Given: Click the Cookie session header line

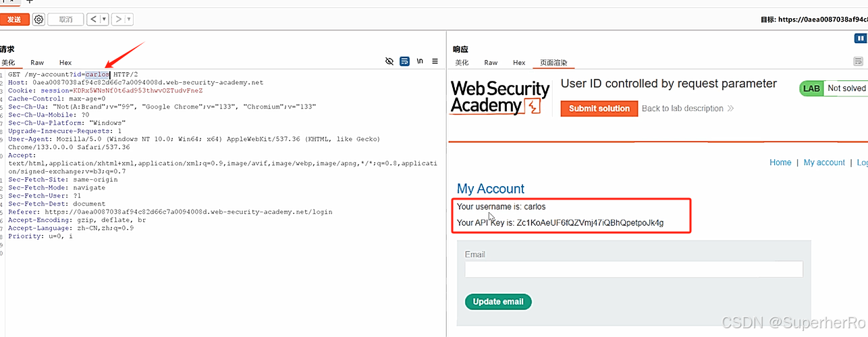Looking at the screenshot, I should tap(105, 90).
